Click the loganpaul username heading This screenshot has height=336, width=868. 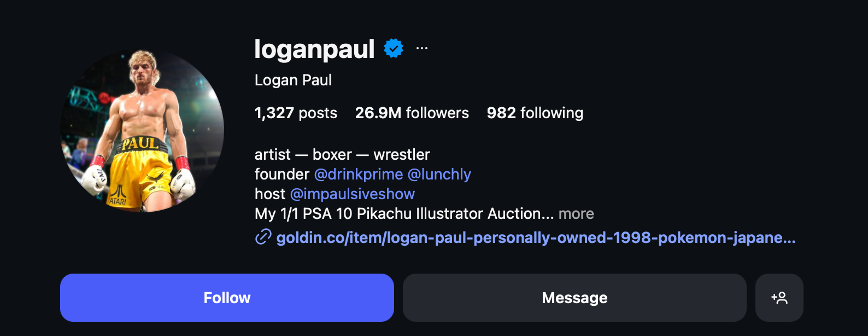coord(314,49)
